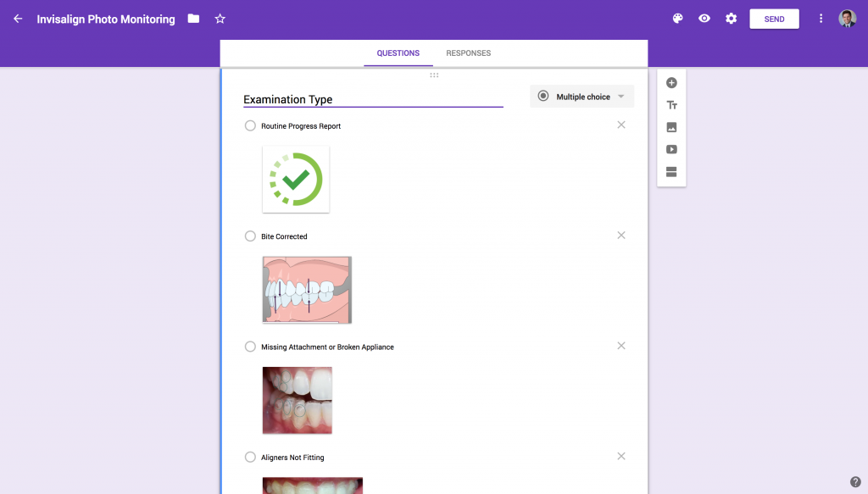Select Missing Attachment or Broken Appliance option
The height and width of the screenshot is (494, 868).
[x=250, y=347]
